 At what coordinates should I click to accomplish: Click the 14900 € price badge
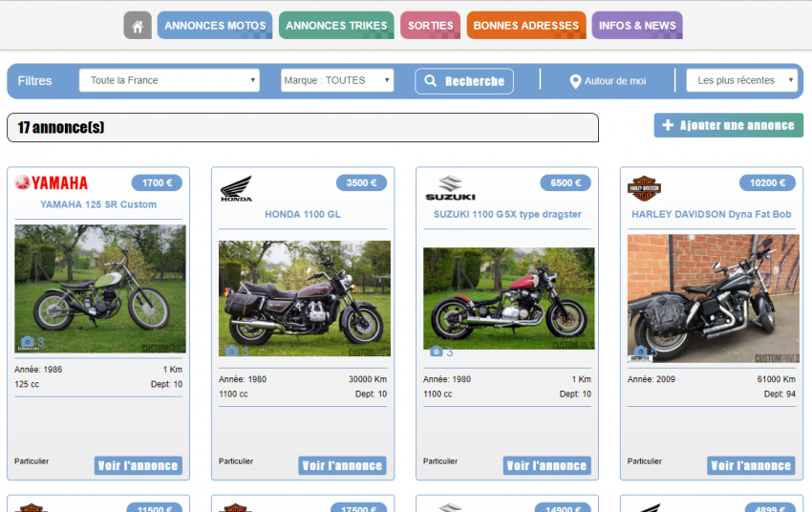(x=563, y=507)
